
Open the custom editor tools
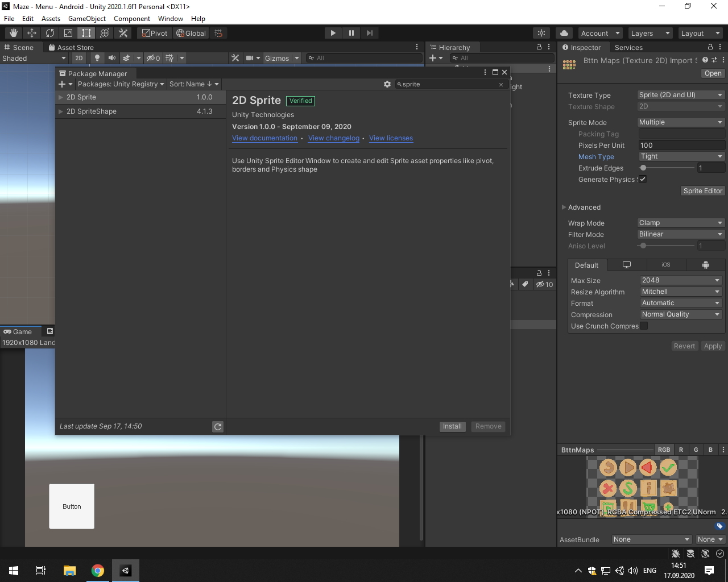(x=123, y=33)
